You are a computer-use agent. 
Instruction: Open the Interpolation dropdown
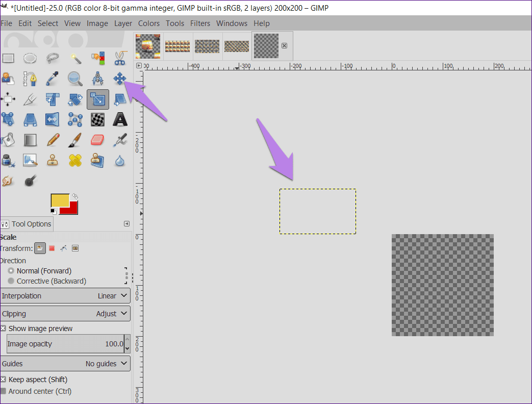(x=65, y=296)
